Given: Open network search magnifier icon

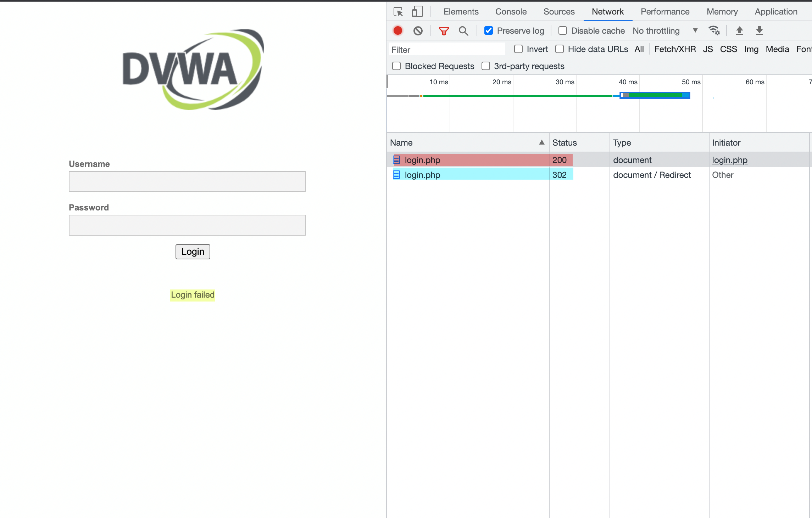Looking at the screenshot, I should point(463,31).
